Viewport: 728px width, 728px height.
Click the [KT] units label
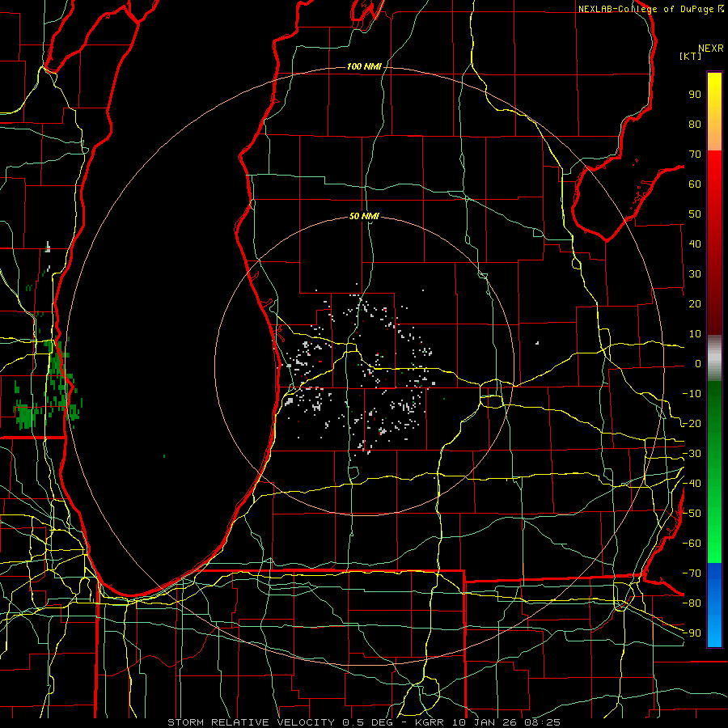click(x=691, y=56)
